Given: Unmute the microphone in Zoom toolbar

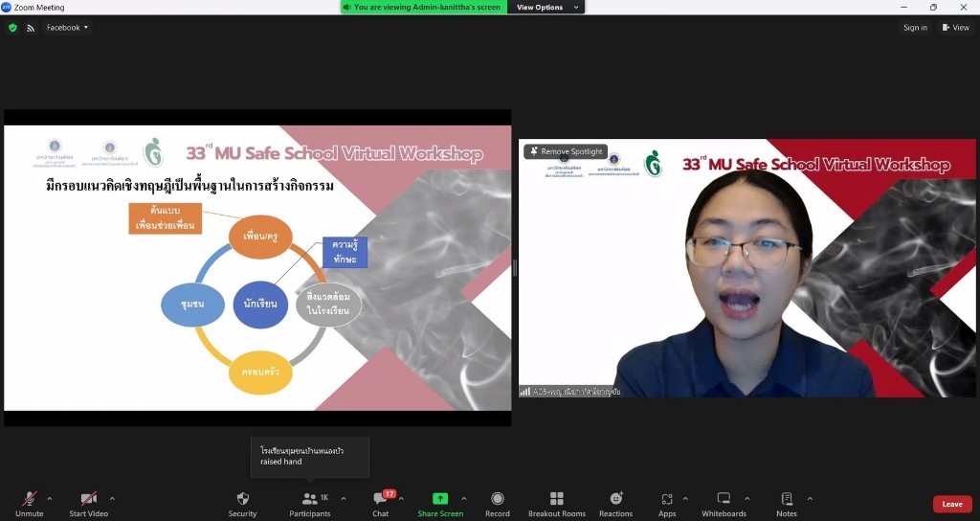Looking at the screenshot, I should coord(30,504).
